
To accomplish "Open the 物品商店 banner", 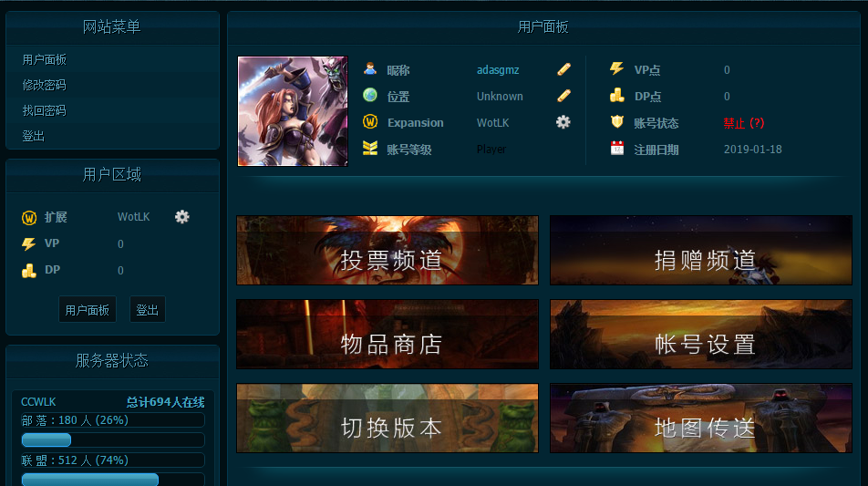I will (x=387, y=335).
